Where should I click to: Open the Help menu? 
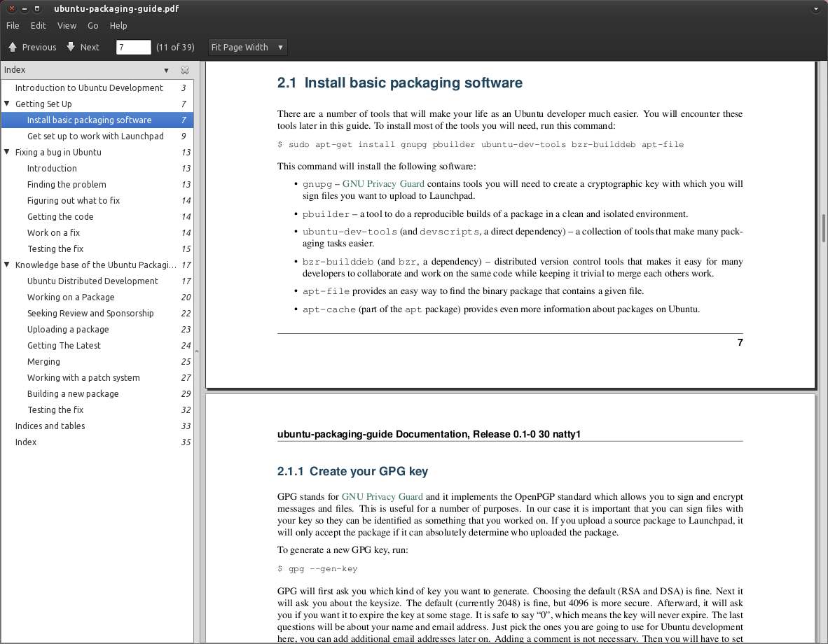118,25
